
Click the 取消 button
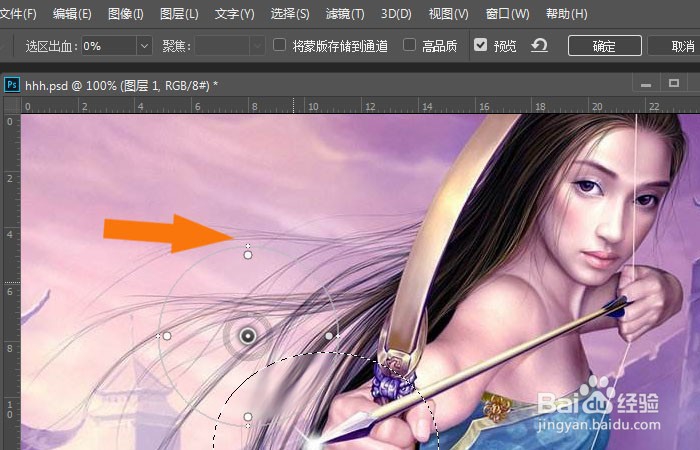click(674, 46)
